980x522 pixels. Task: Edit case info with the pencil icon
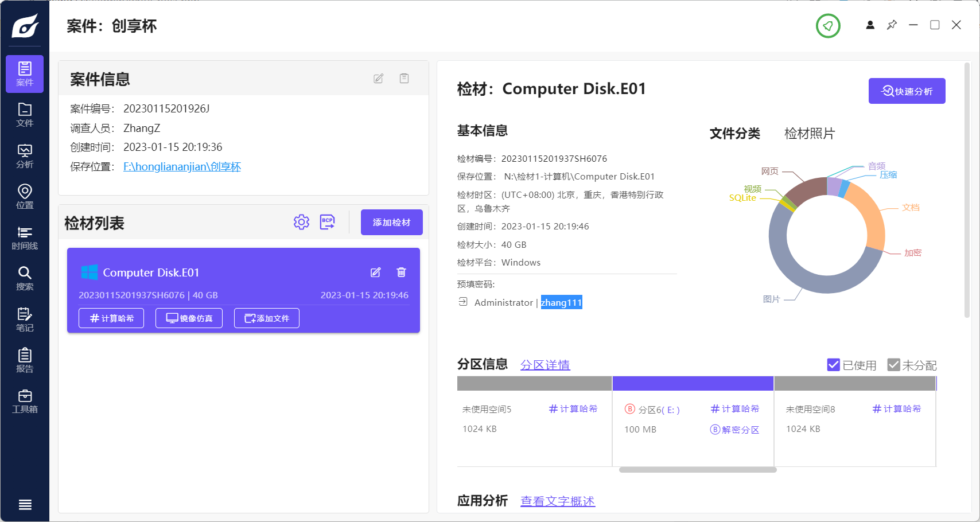tap(378, 78)
